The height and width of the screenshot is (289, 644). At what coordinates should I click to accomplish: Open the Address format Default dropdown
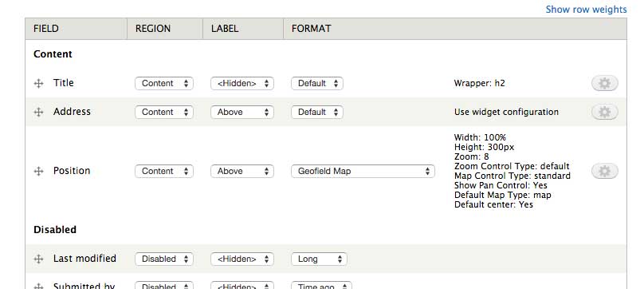pos(317,112)
